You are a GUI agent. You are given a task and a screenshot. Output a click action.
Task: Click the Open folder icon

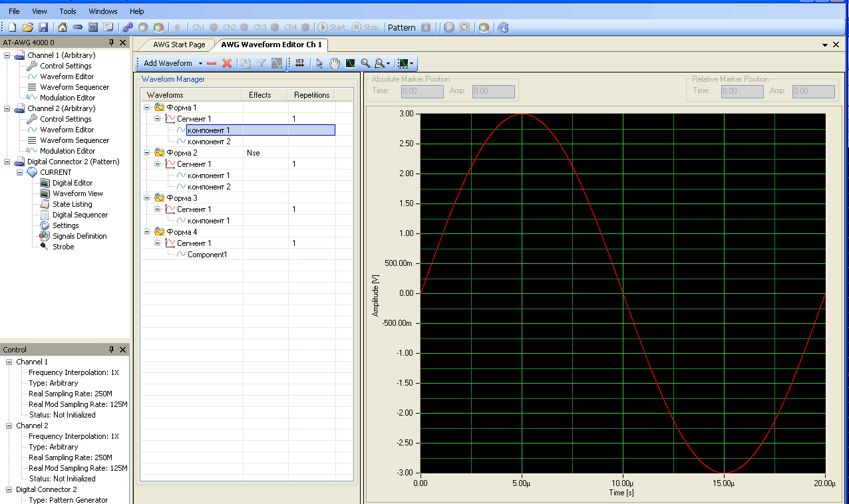pos(28,27)
